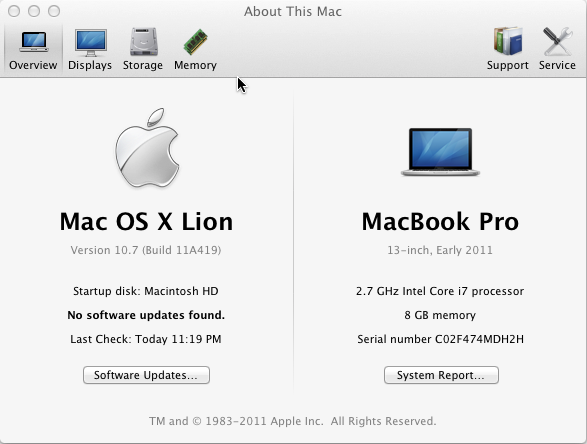587x444 pixels.
Task: Click the MacBook Pro heading
Action: 440,222
